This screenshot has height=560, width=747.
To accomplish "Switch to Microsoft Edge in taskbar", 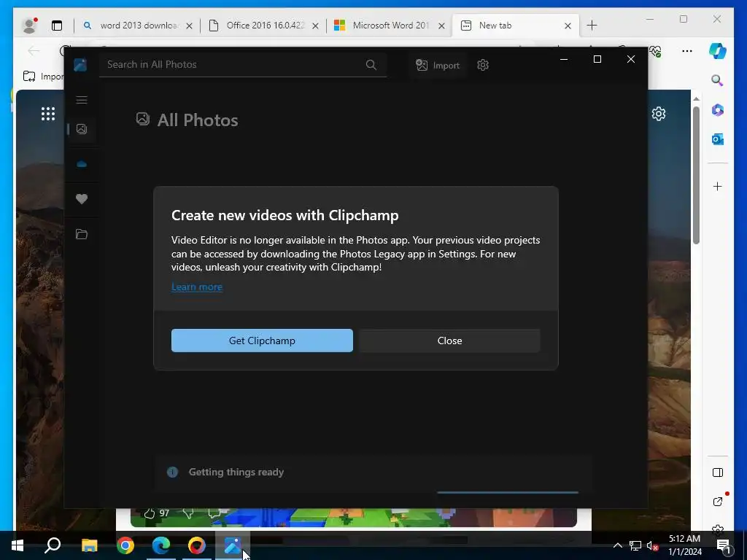I will click(x=161, y=545).
